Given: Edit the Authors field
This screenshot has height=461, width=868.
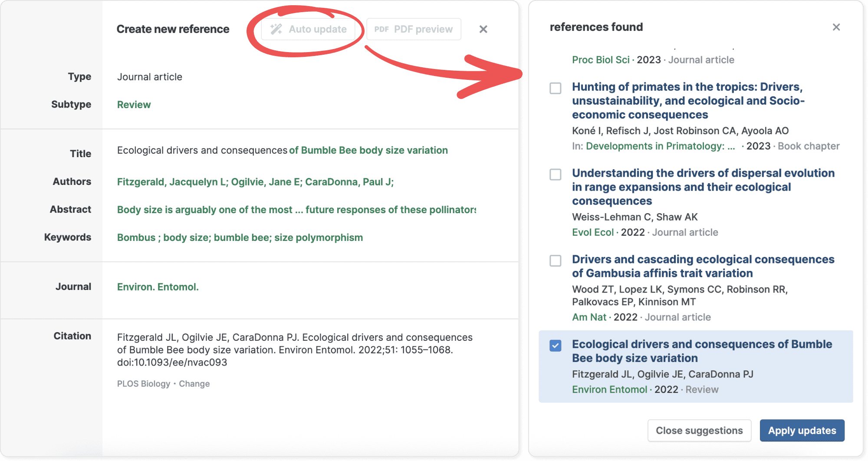Looking at the screenshot, I should click(255, 182).
